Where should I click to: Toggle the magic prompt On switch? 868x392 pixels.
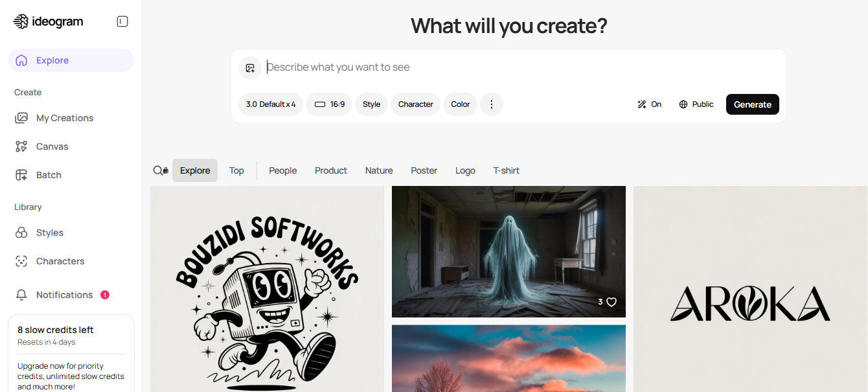[x=649, y=104]
